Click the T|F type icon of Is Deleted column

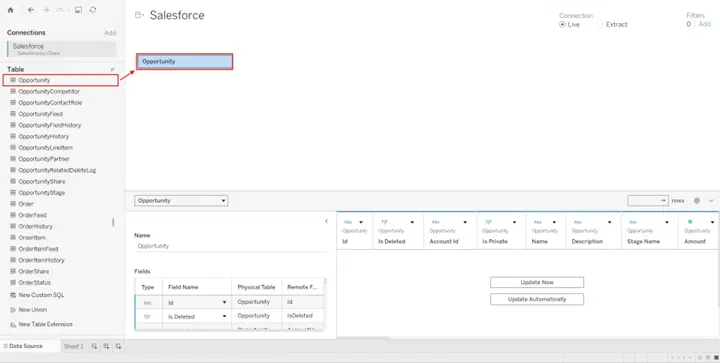tap(384, 222)
